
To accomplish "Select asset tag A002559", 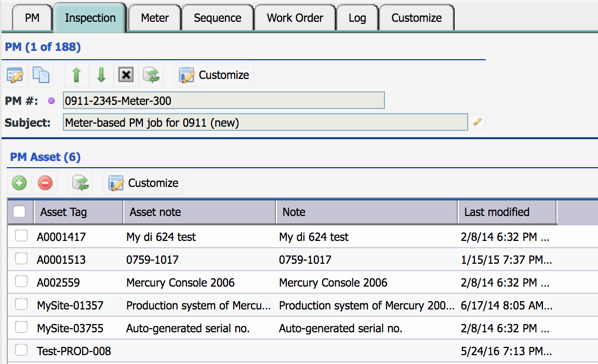I will click(x=58, y=283).
